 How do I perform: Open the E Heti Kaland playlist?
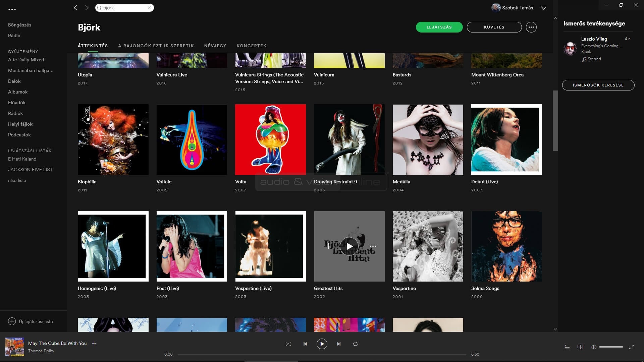(22, 159)
